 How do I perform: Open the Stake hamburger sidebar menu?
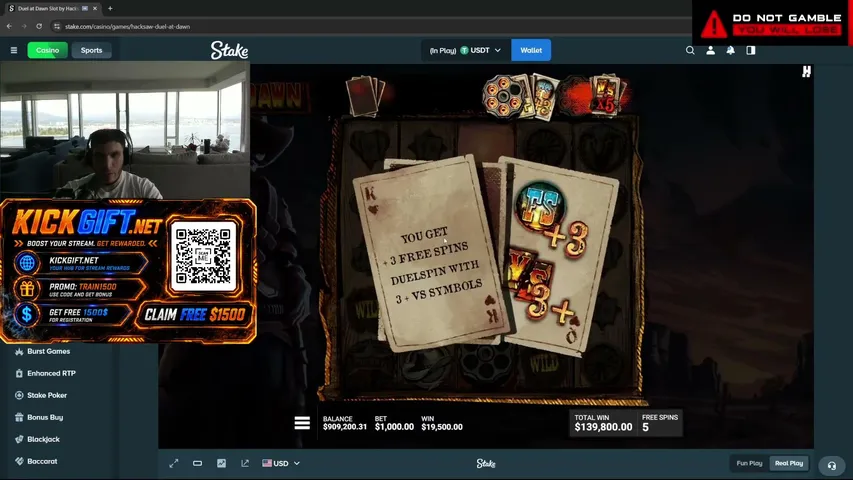point(14,50)
